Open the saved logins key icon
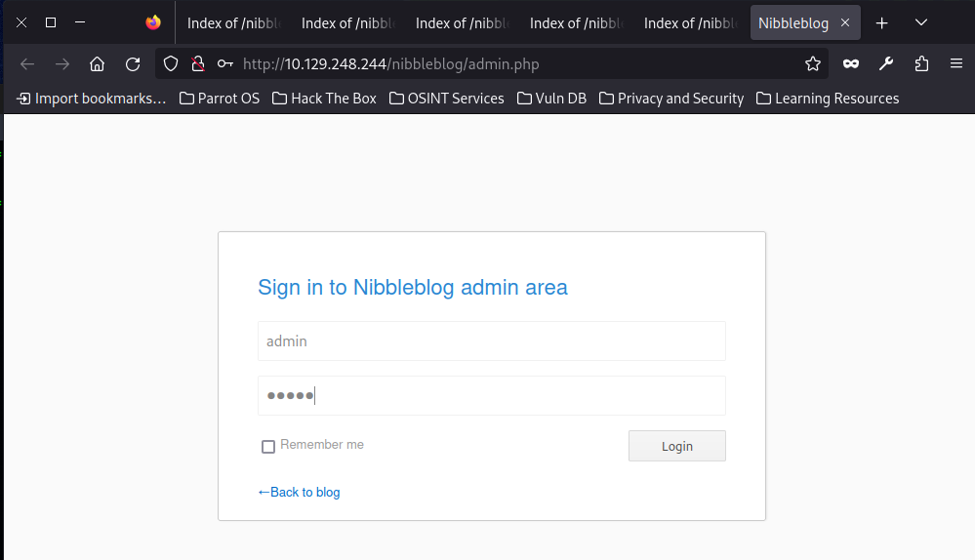The height and width of the screenshot is (560, 975). click(x=225, y=64)
